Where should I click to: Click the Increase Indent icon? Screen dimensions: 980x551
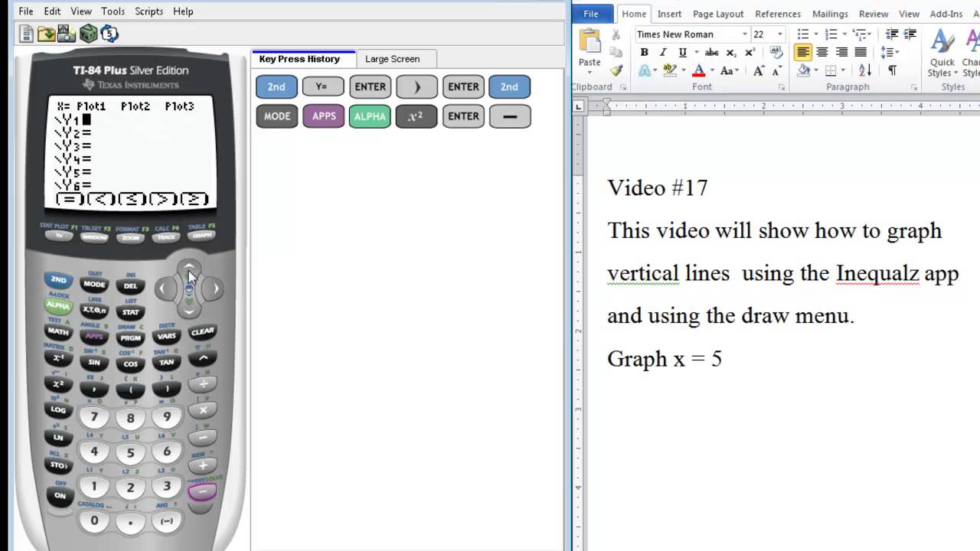(x=910, y=34)
